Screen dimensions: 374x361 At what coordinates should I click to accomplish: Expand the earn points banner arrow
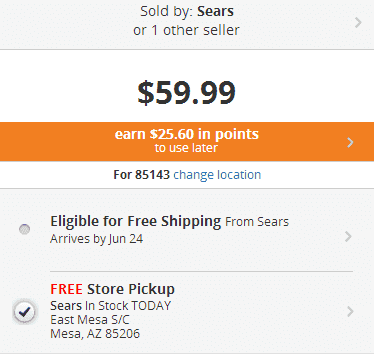click(x=350, y=142)
